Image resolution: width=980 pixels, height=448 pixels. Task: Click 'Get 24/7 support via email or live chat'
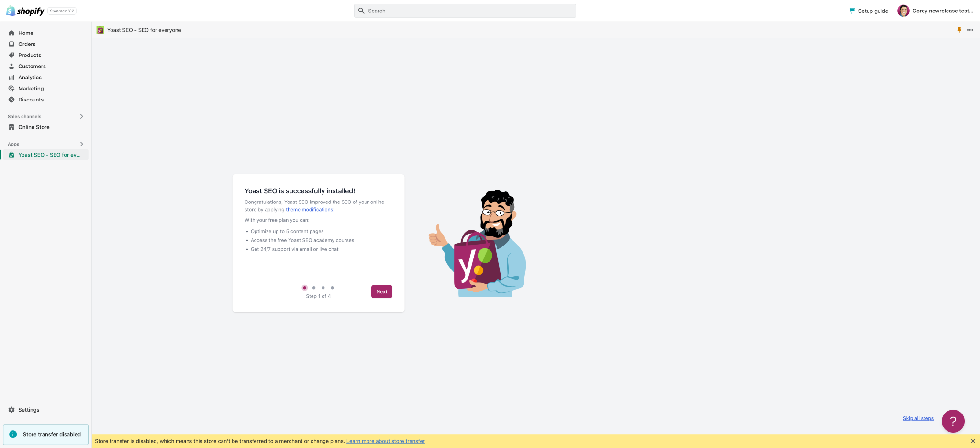[294, 249]
